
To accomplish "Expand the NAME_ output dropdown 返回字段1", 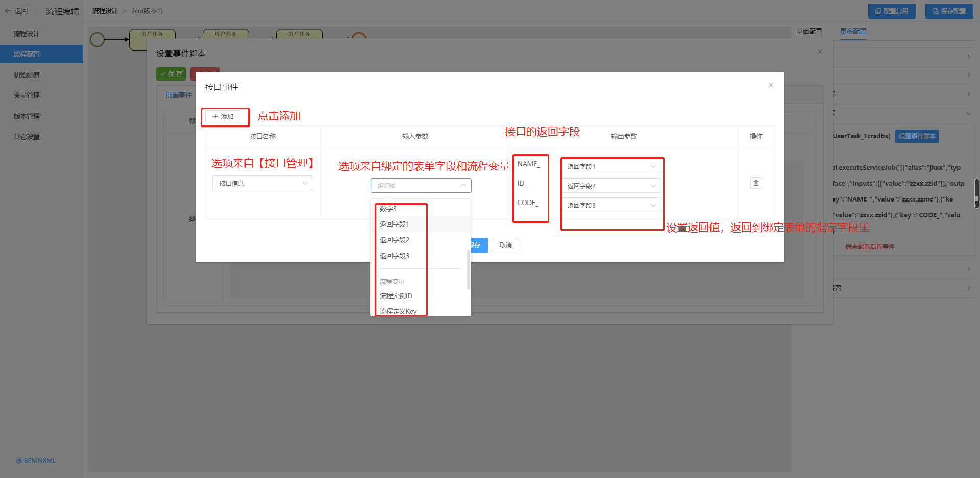I will (611, 167).
